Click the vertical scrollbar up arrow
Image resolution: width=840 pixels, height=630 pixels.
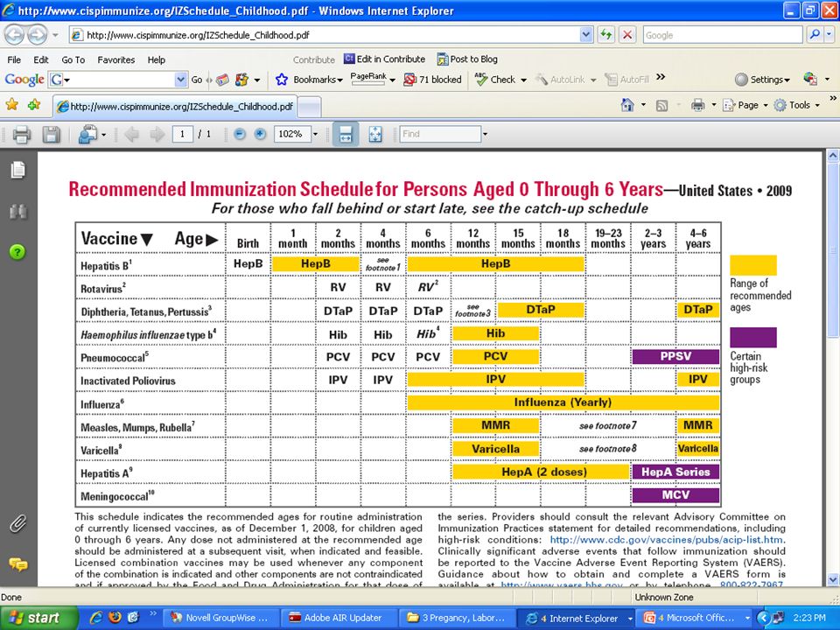[833, 156]
